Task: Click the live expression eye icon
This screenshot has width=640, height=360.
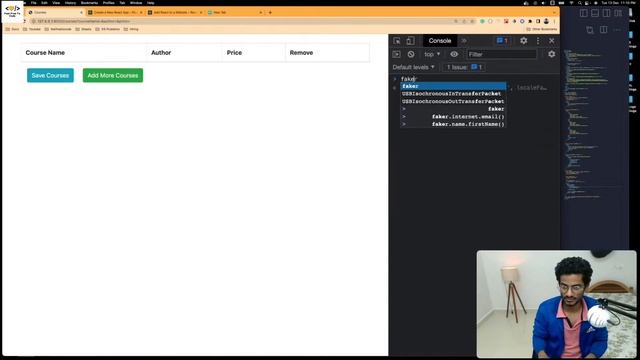Action: (x=454, y=54)
